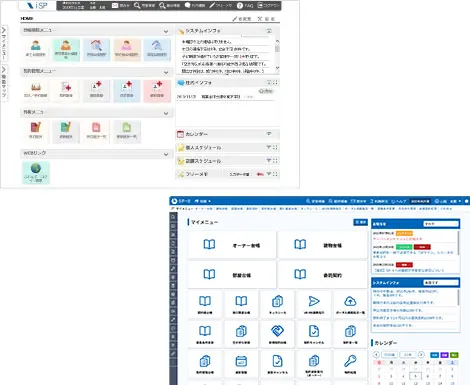Open the dropdown in the お知らせ panel header
Image resolution: width=470 pixels, height=385 pixels.
click(x=441, y=224)
